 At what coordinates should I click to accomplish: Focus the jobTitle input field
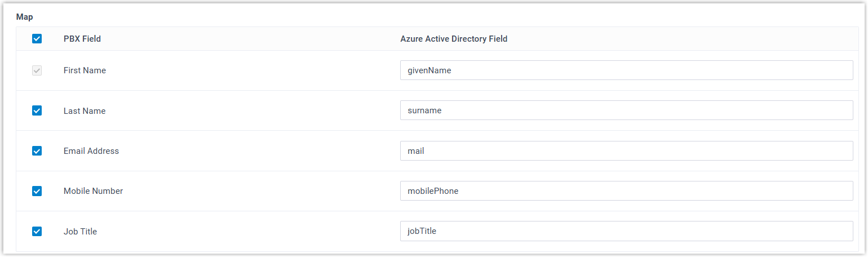tap(626, 231)
